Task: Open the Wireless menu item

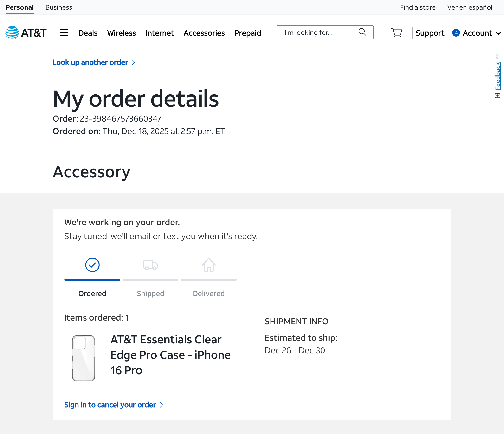Action: coord(121,33)
